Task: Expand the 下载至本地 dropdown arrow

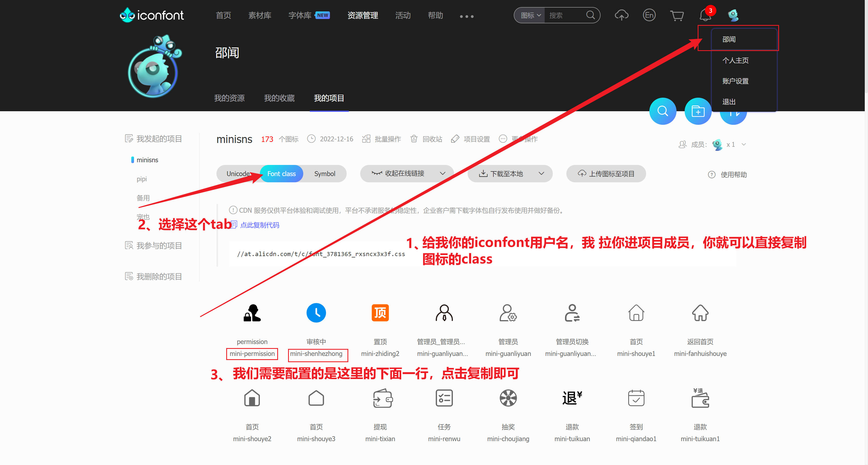Action: click(541, 173)
